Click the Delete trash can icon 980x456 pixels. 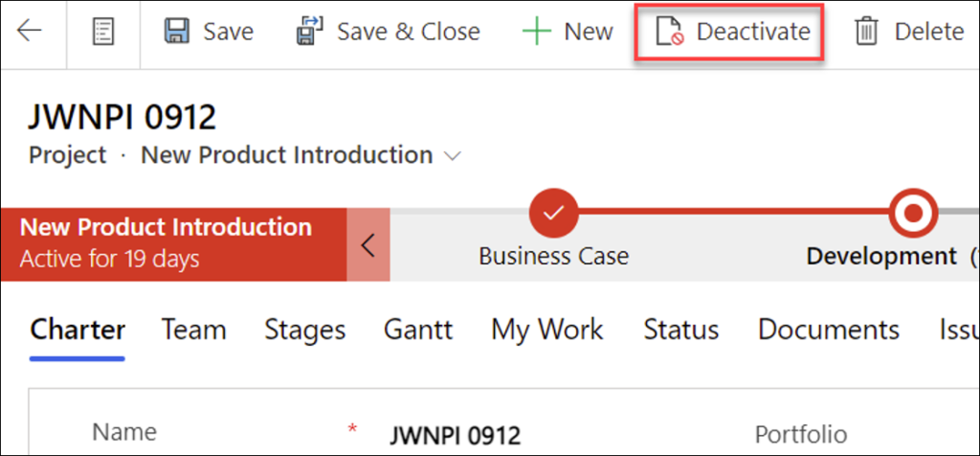pyautogui.click(x=866, y=33)
